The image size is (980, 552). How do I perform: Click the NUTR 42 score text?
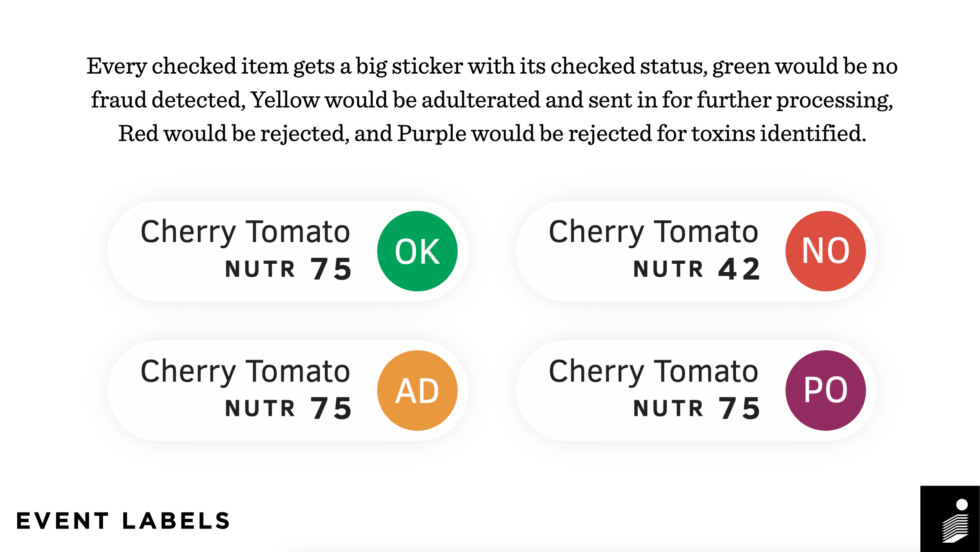click(x=696, y=269)
